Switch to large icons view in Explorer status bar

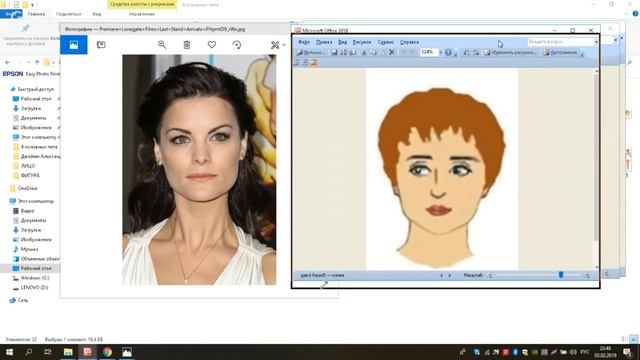pos(633,339)
